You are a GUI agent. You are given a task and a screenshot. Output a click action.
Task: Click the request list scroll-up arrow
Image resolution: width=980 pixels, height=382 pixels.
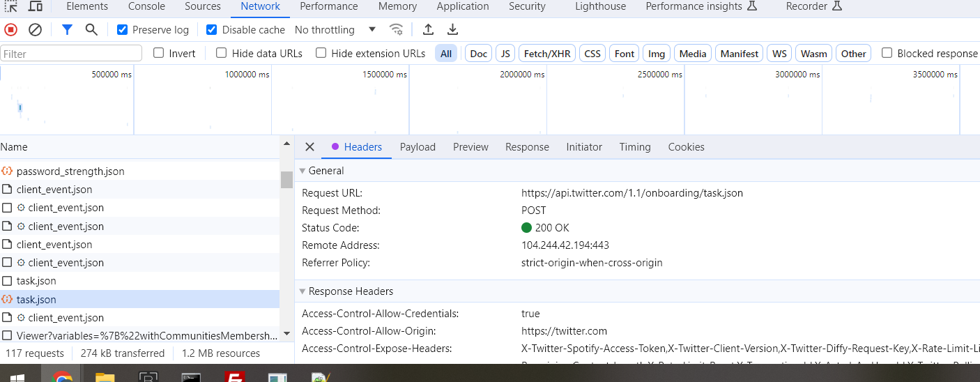[x=286, y=144]
